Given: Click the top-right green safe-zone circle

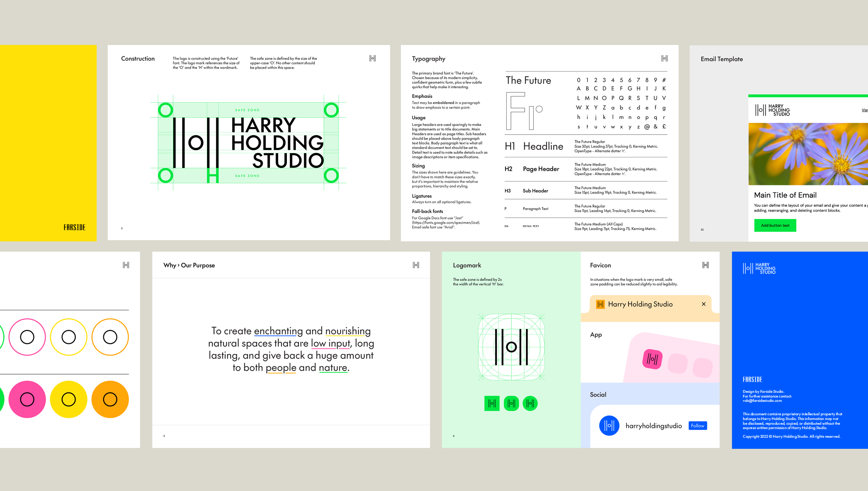Looking at the screenshot, I should 331,110.
